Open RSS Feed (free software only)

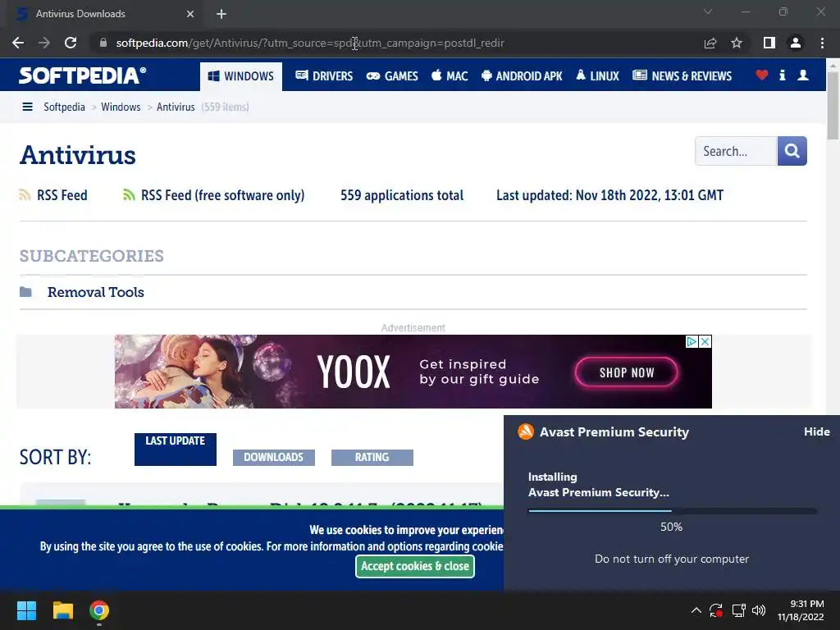pyautogui.click(x=223, y=195)
